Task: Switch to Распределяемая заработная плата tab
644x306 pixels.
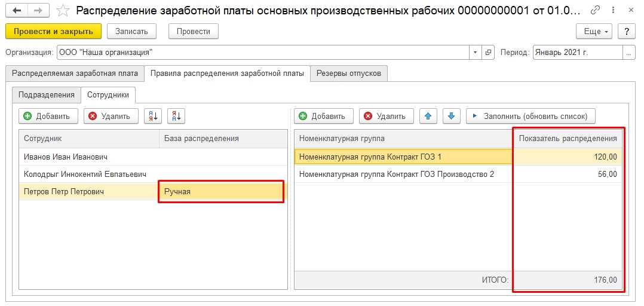Action: 75,74
